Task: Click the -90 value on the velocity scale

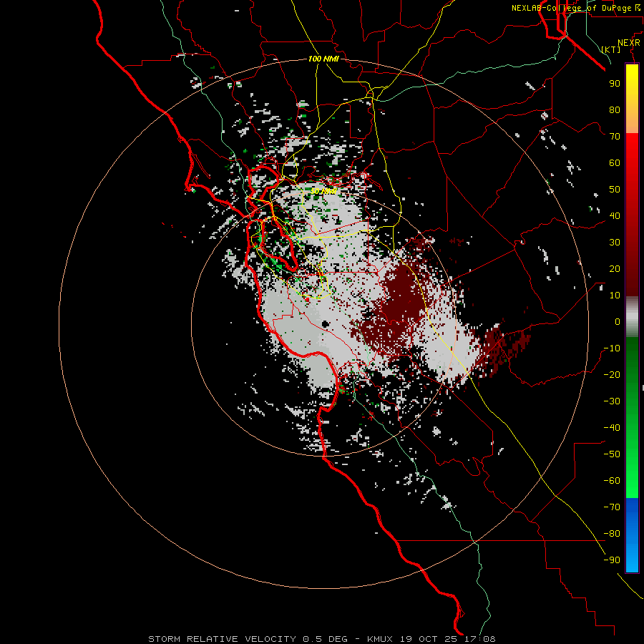Action: coord(612,560)
